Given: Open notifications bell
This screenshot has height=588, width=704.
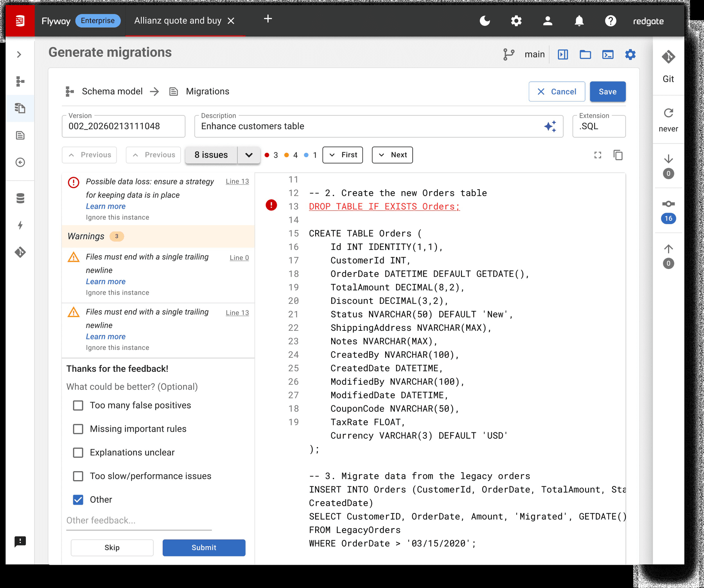Looking at the screenshot, I should pos(579,21).
